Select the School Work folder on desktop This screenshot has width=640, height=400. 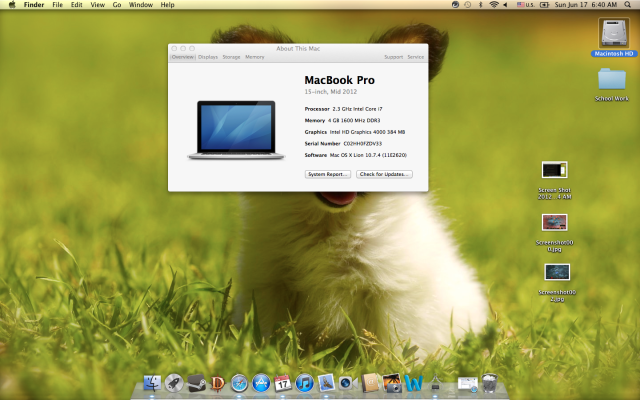point(611,85)
